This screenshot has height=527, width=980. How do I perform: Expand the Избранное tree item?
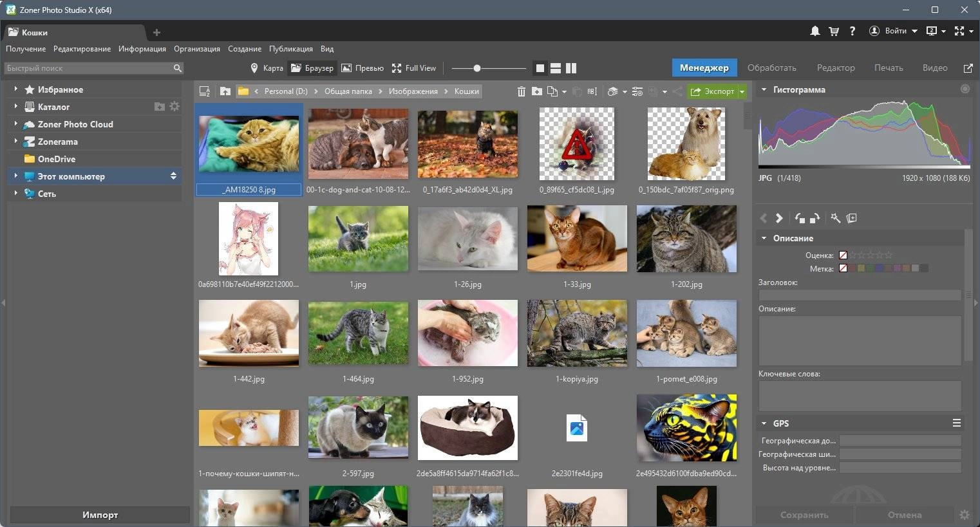[x=15, y=89]
